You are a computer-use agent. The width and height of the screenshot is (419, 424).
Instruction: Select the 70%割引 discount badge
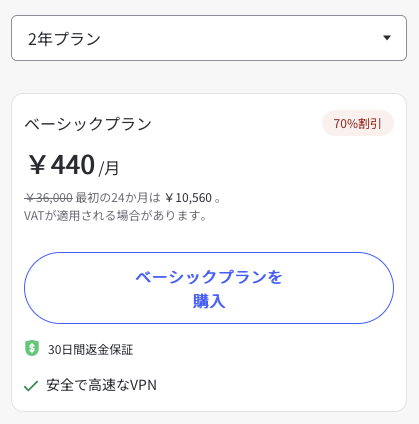point(358,123)
